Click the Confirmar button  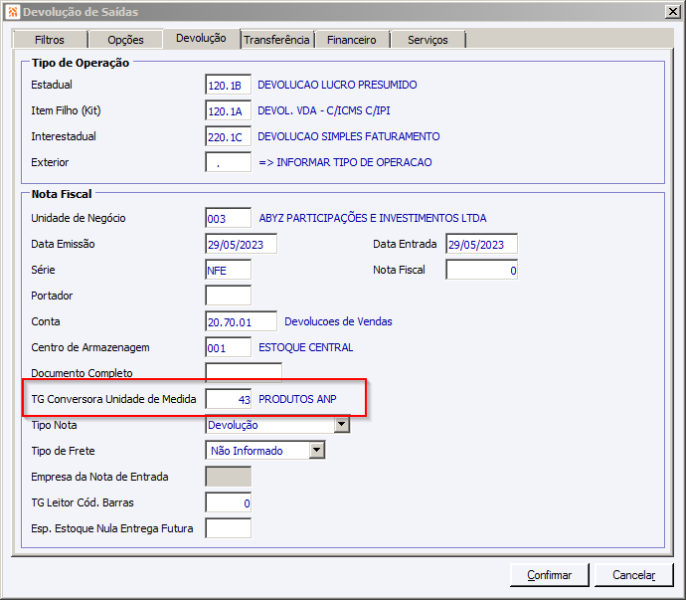click(550, 575)
